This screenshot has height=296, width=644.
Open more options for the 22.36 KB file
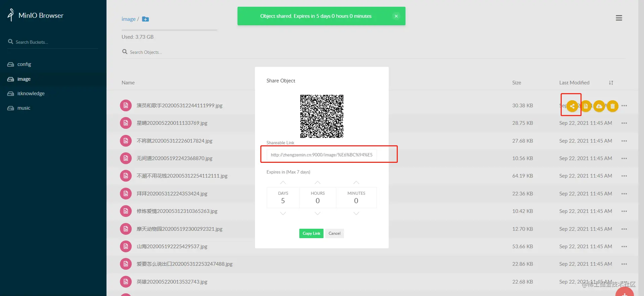coord(624,193)
